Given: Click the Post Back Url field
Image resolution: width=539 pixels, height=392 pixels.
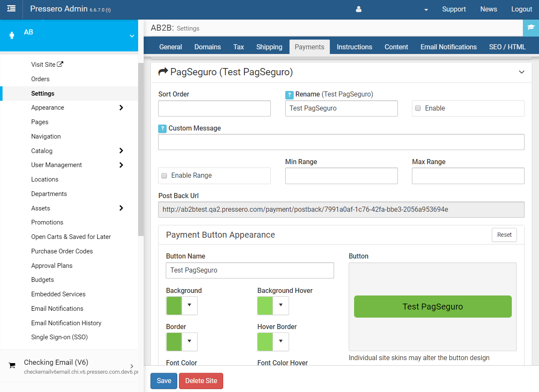Looking at the screenshot, I should point(341,210).
